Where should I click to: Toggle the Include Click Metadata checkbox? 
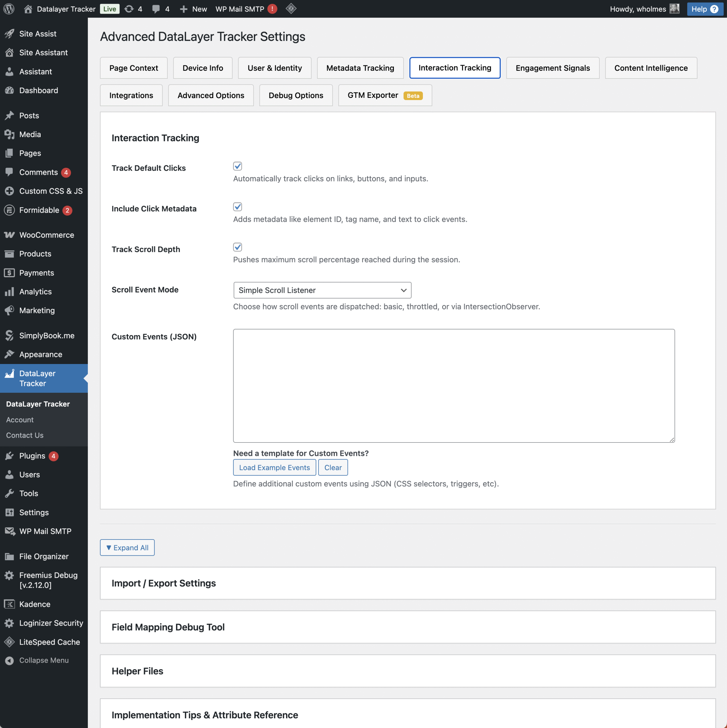(x=237, y=207)
